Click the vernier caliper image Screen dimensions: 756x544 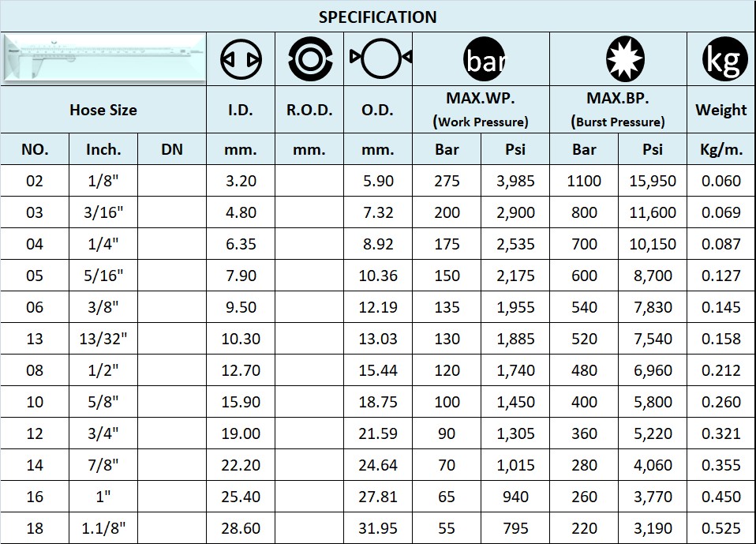click(103, 58)
